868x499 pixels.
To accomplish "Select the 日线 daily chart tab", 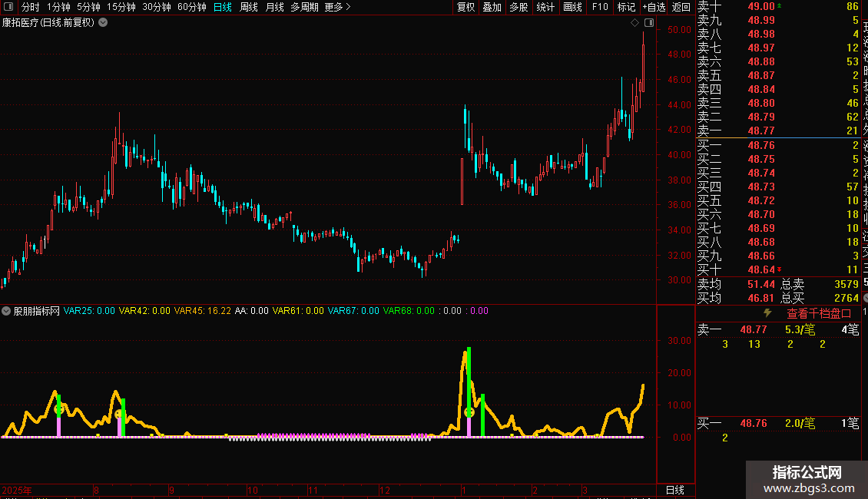I will pos(223,7).
